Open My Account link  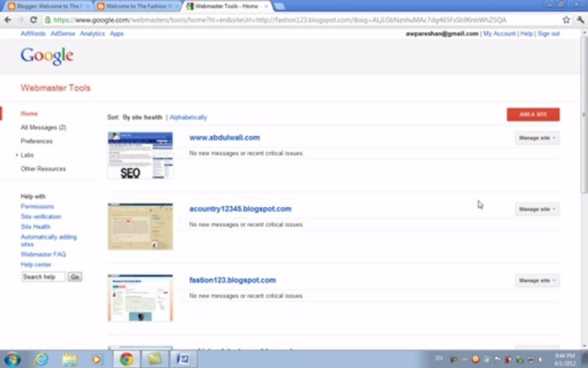tap(499, 33)
